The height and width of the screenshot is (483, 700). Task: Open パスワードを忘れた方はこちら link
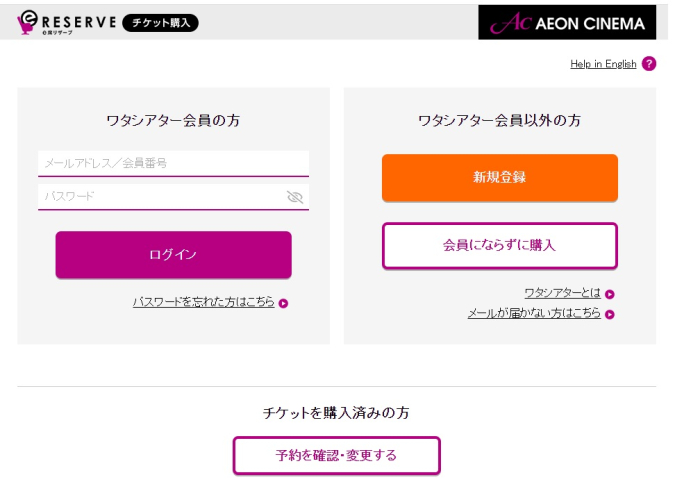(x=203, y=302)
